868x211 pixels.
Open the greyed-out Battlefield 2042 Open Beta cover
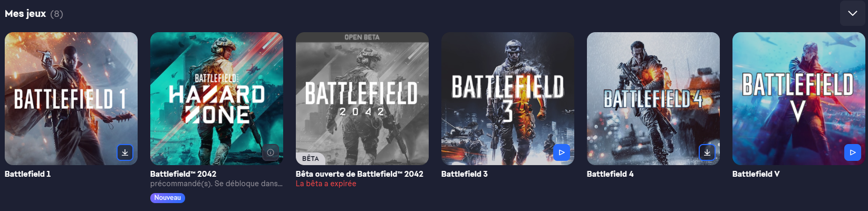tap(362, 99)
